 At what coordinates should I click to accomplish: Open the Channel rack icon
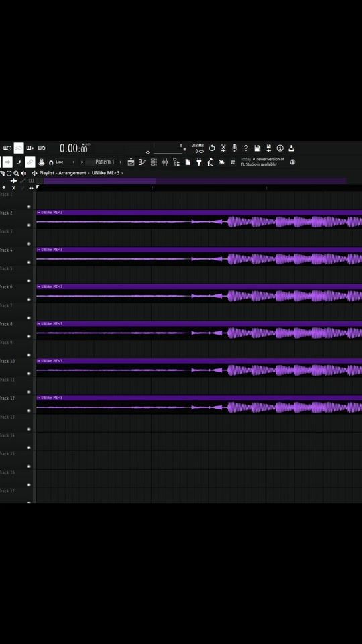tap(154, 162)
